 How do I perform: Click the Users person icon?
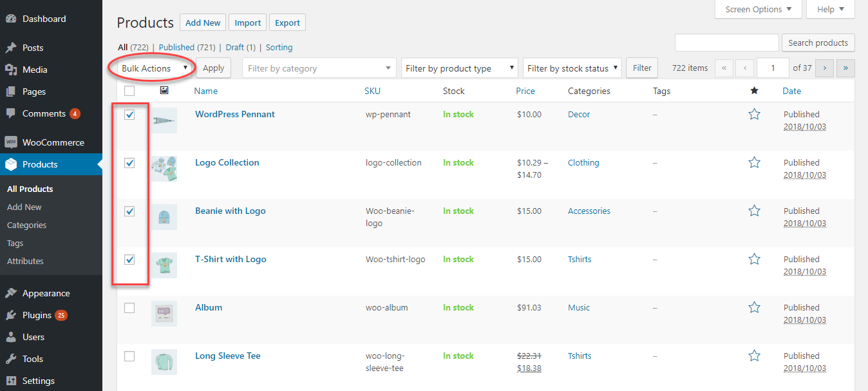click(10, 337)
